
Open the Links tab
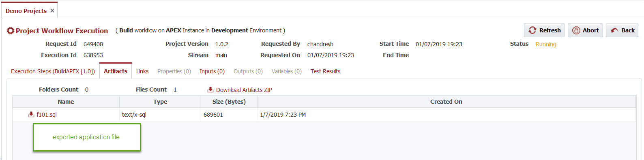[142, 71]
